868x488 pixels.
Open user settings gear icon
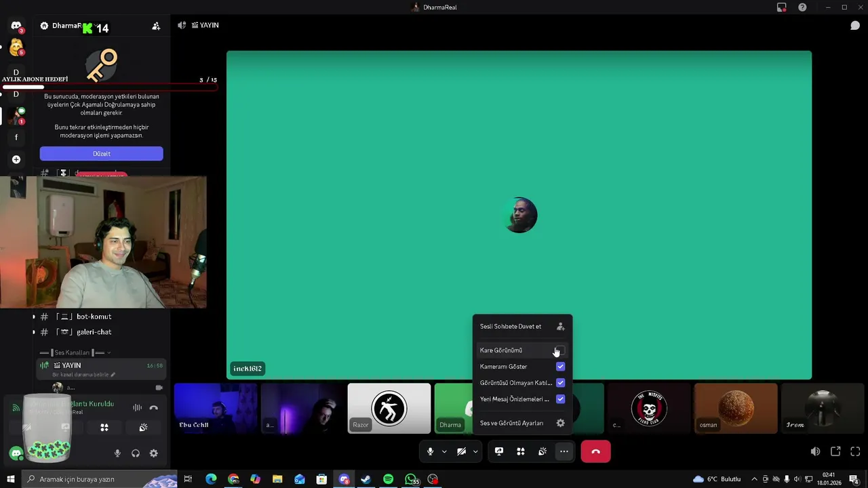[x=154, y=453]
